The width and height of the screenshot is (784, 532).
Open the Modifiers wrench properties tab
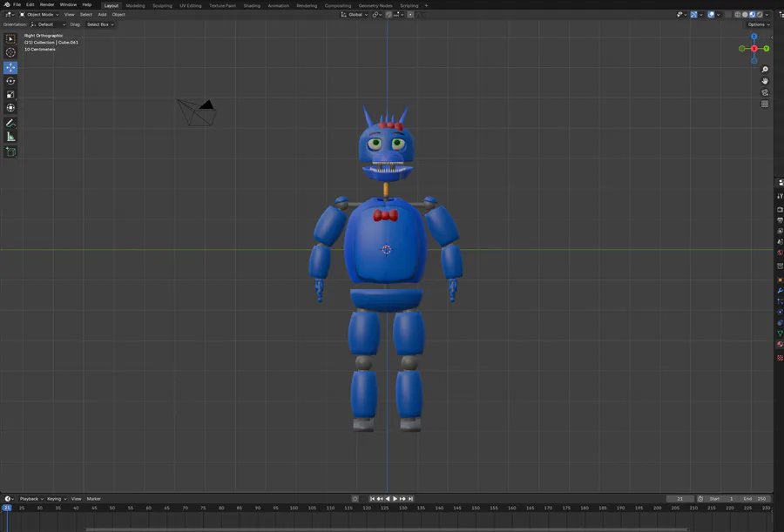[780, 291]
